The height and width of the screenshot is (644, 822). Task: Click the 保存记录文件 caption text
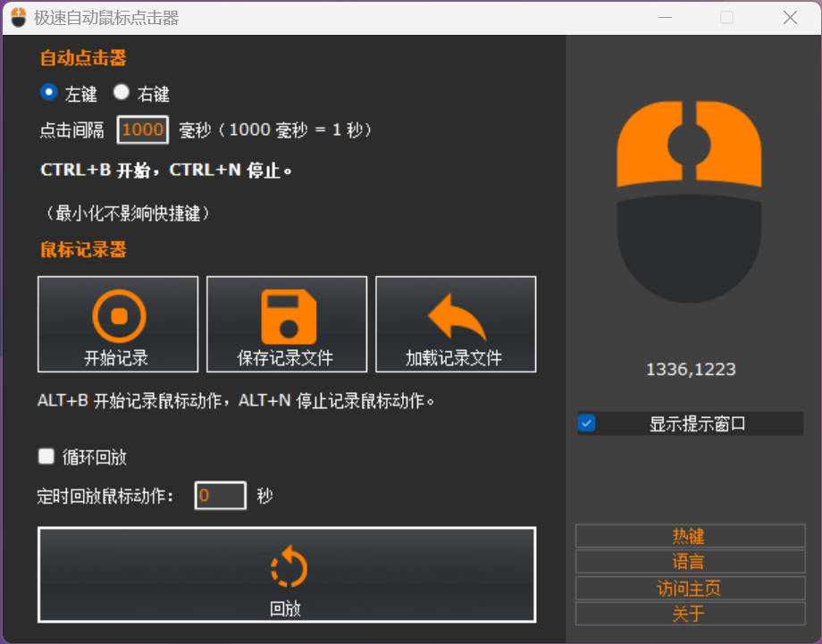pyautogui.click(x=285, y=358)
